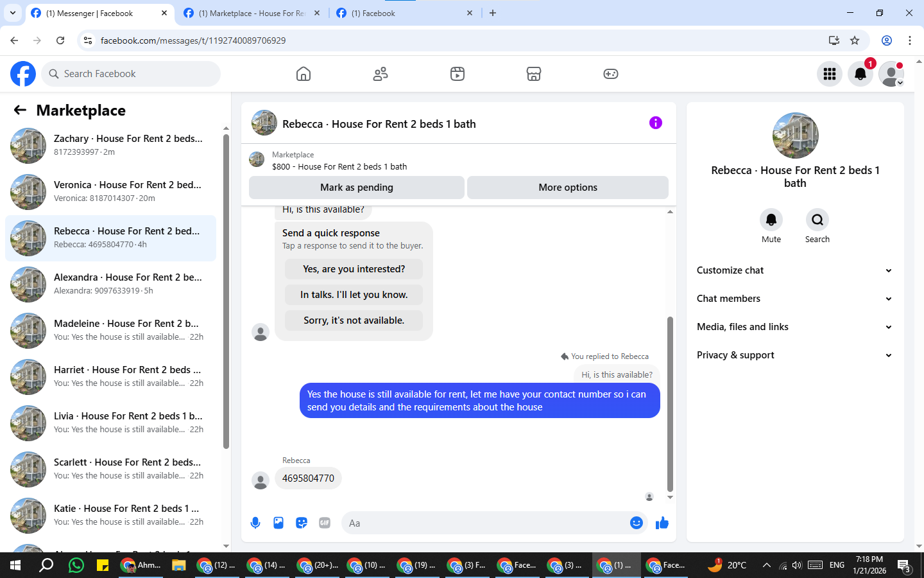Open a new browser tab
The image size is (924, 578).
[493, 13]
